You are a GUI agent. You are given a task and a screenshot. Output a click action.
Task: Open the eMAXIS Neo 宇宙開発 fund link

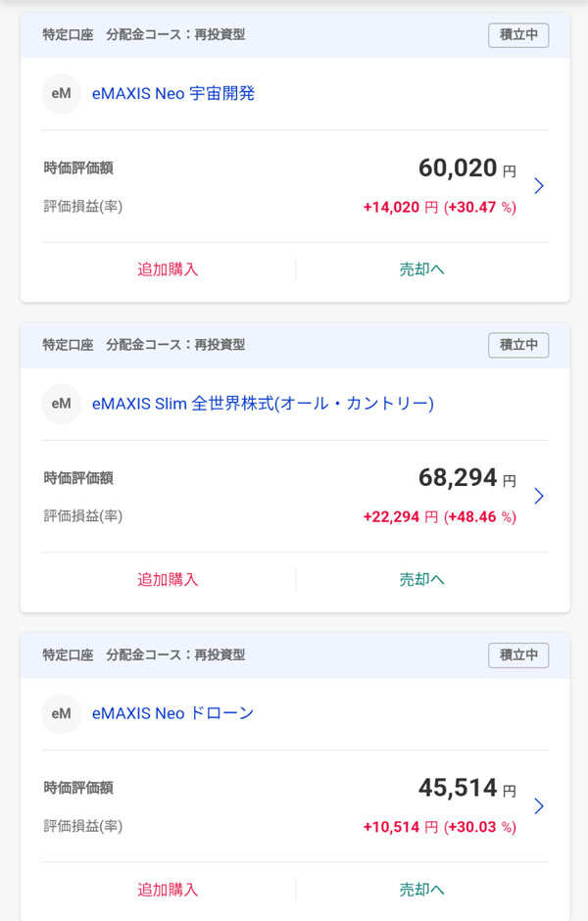tap(173, 94)
